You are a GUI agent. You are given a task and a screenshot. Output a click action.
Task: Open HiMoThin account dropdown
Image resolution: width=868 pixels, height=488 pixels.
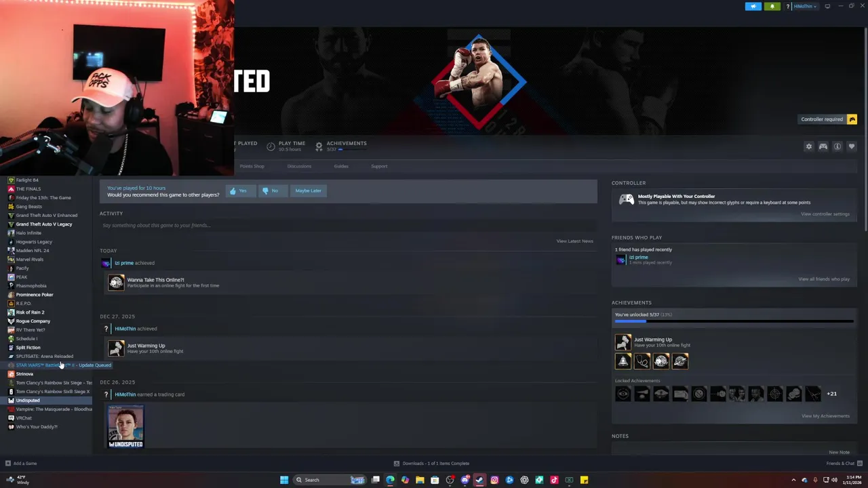806,6
